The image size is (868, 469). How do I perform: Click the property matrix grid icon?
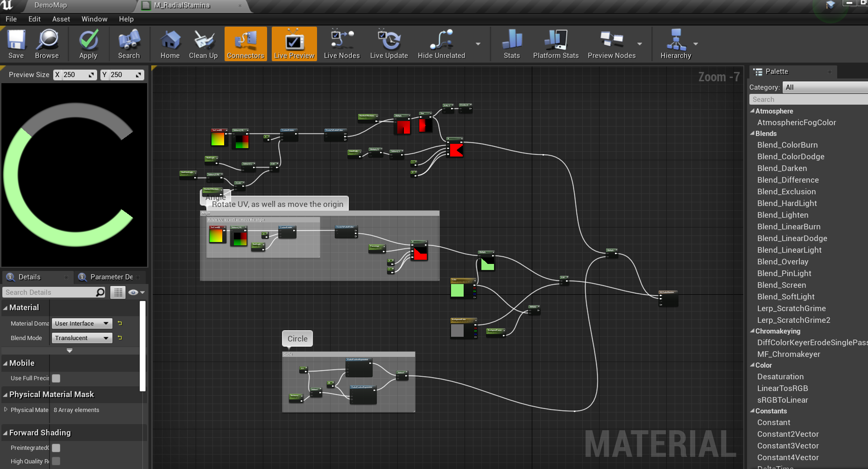(x=118, y=292)
